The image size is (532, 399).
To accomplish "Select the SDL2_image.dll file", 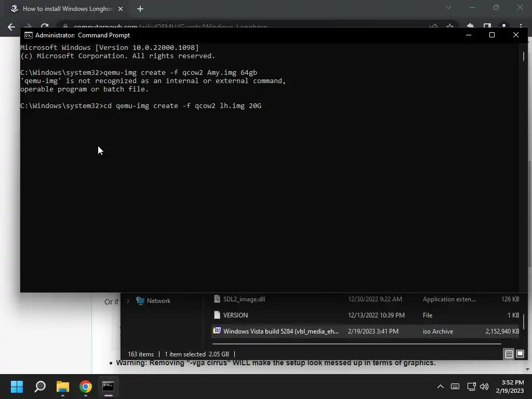I will tap(366, 299).
